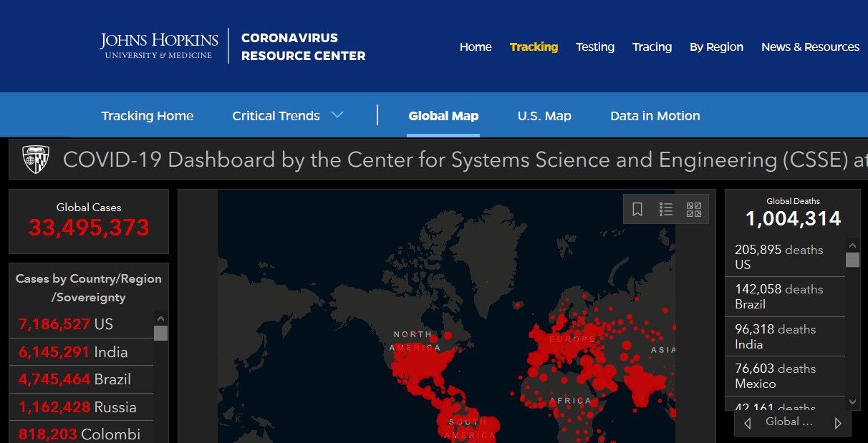The image size is (868, 443).
Task: Go to previous deaths panel arrow
Action: click(748, 423)
